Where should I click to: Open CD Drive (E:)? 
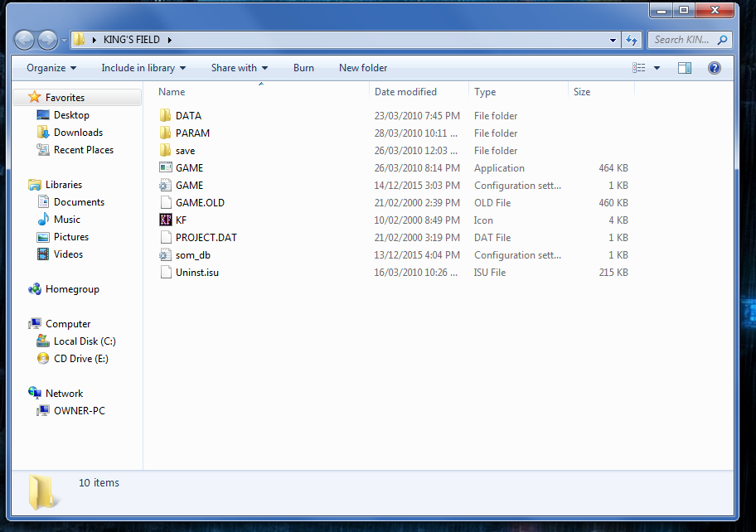[81, 359]
